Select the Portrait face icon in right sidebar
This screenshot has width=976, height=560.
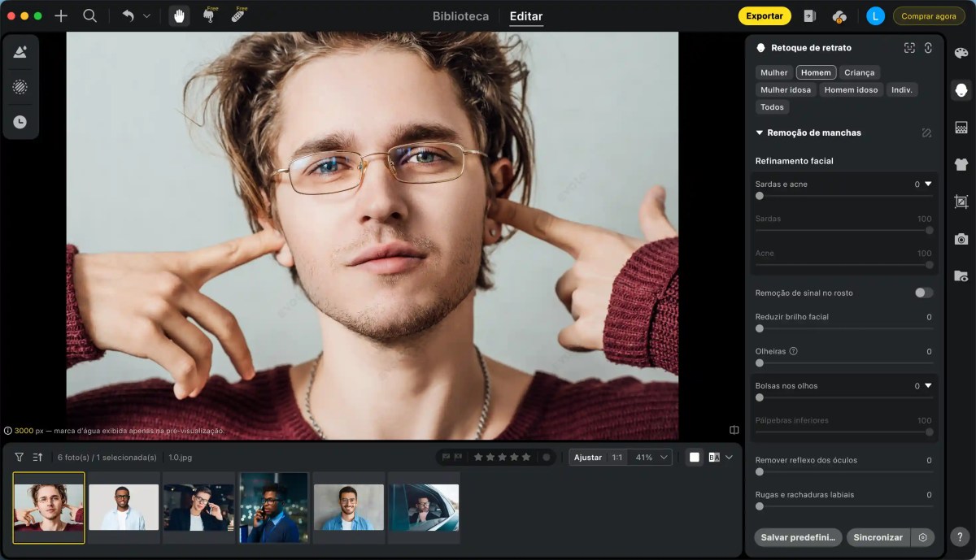pos(960,89)
